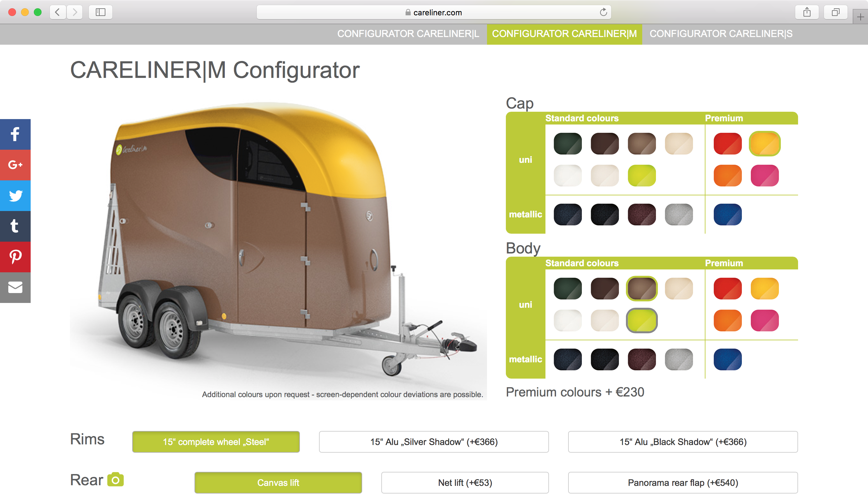Image resolution: width=868 pixels, height=498 pixels.
Task: Reload the careliner.com page
Action: [x=603, y=12]
